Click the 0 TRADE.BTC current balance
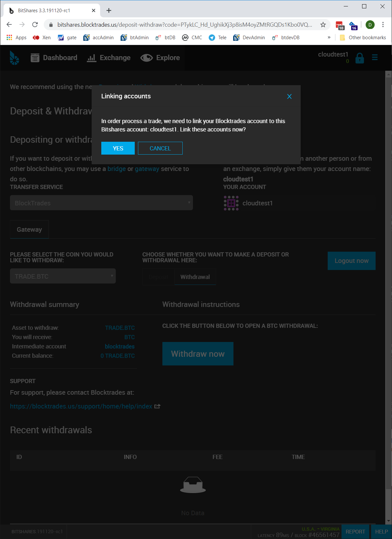Screen dimensions: 392x539 point(118,356)
